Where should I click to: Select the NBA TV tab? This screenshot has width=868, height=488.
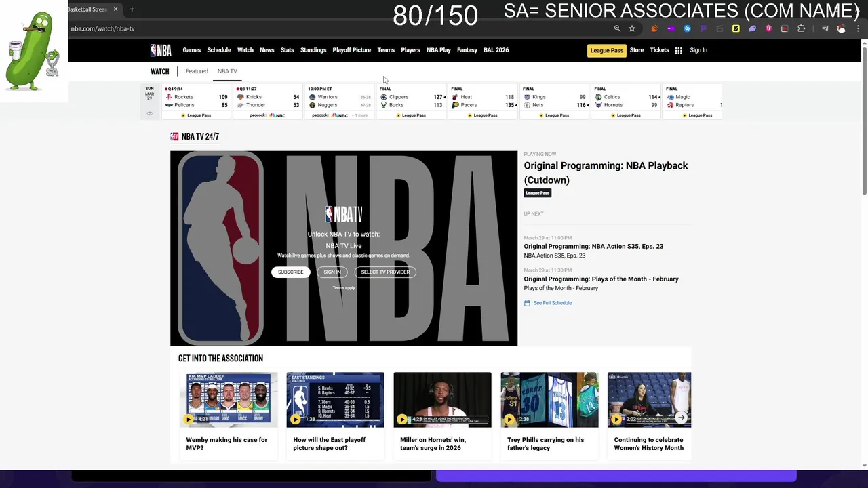(227, 71)
